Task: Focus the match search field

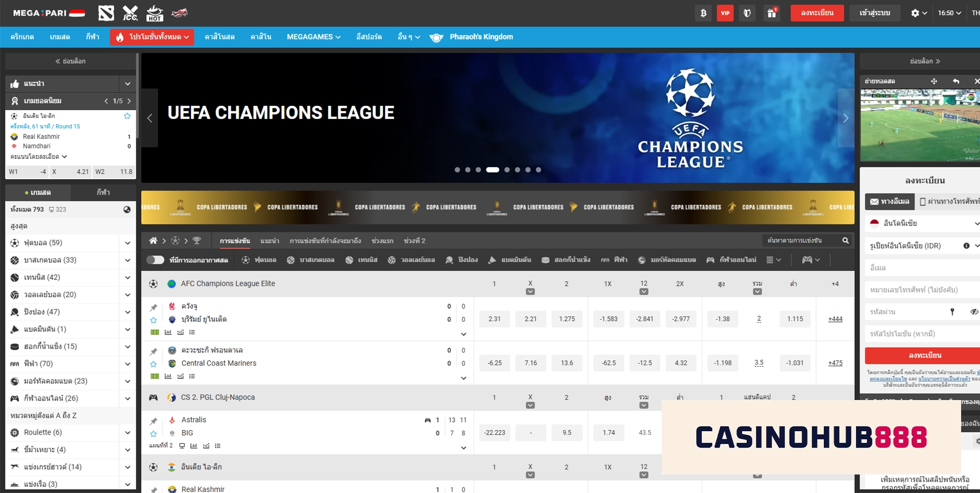Action: coord(801,241)
